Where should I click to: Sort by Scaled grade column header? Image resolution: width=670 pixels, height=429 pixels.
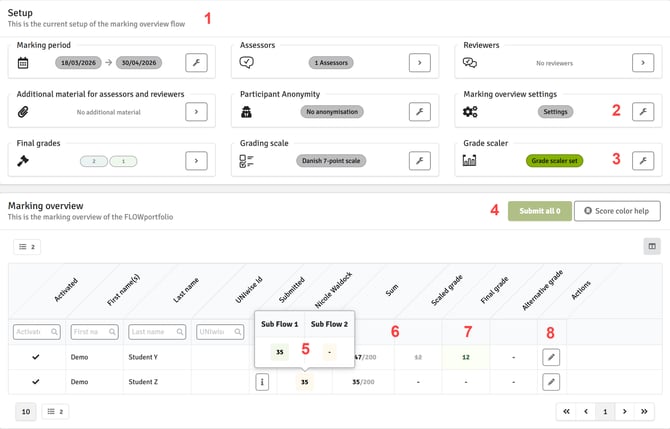[447, 291]
